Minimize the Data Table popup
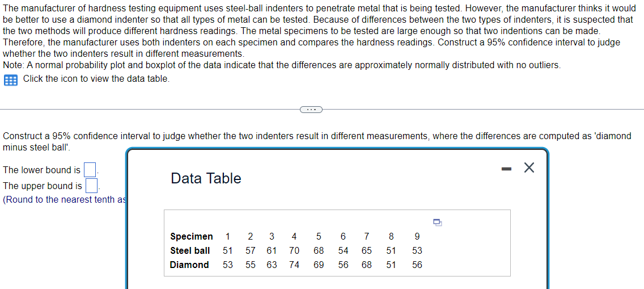 [x=506, y=169]
